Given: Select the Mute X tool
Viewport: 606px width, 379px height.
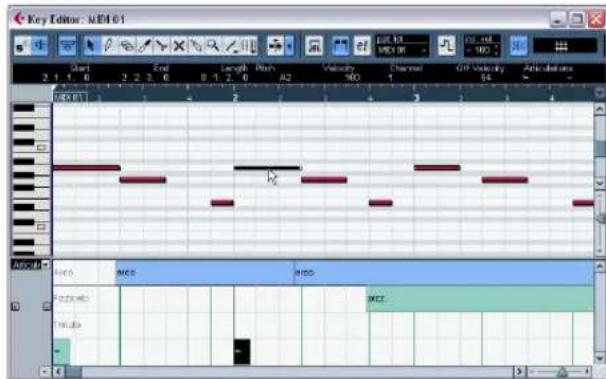Looking at the screenshot, I should pyautogui.click(x=179, y=46).
